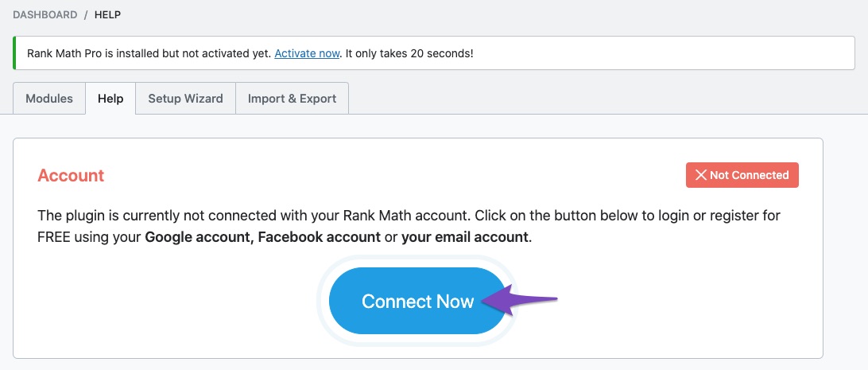The width and height of the screenshot is (868, 370).
Task: Click the green accent bar on the notice
Action: tap(14, 53)
